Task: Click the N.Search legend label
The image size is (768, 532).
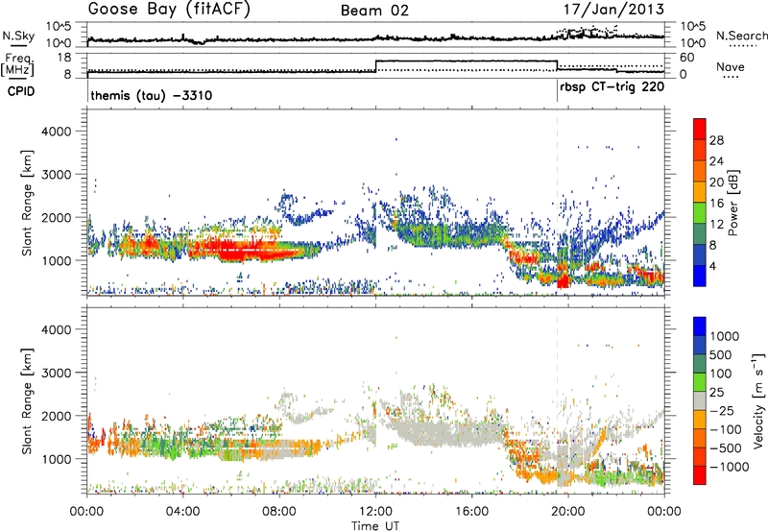Action: [x=741, y=36]
